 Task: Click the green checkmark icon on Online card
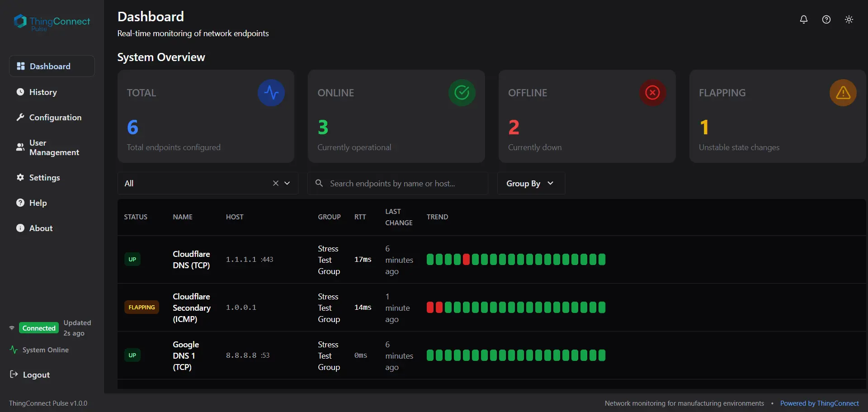pos(462,93)
